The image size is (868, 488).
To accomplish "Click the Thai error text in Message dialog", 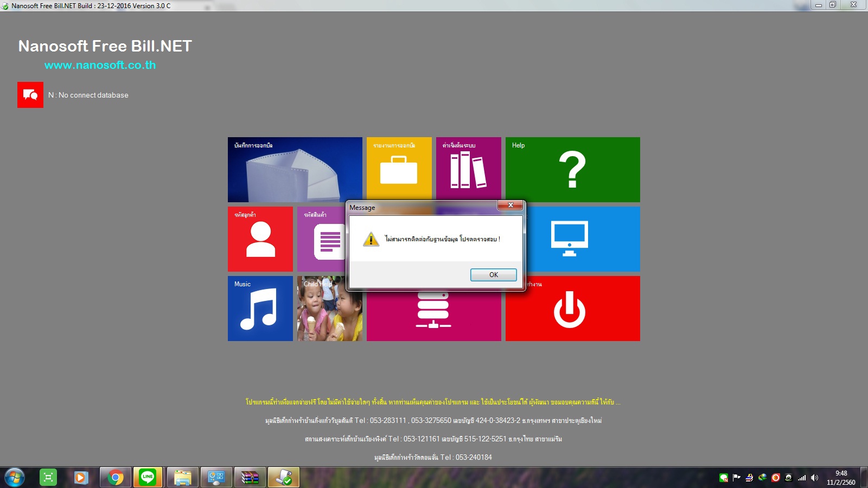I will [443, 239].
